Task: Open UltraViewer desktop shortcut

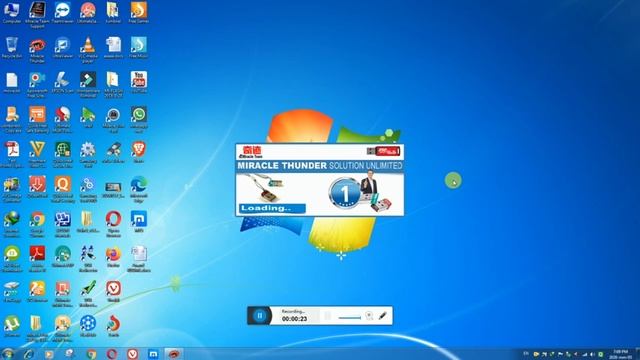Action: point(62,47)
